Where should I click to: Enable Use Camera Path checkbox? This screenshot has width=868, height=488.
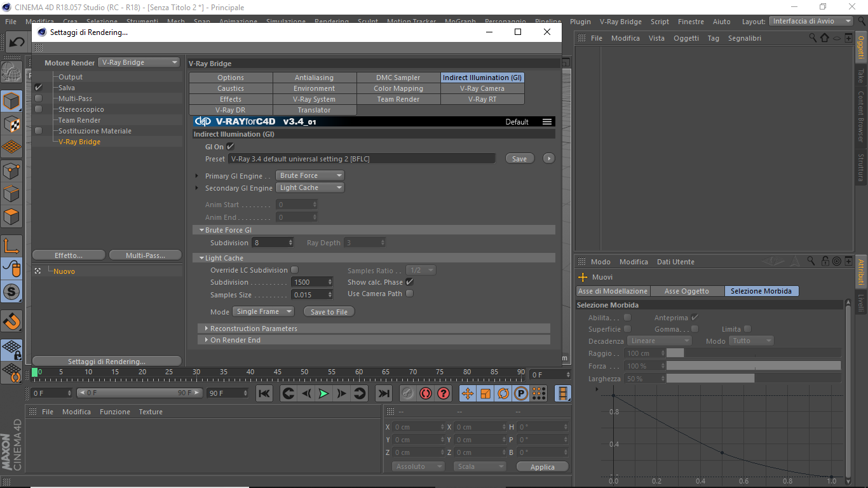click(x=409, y=294)
